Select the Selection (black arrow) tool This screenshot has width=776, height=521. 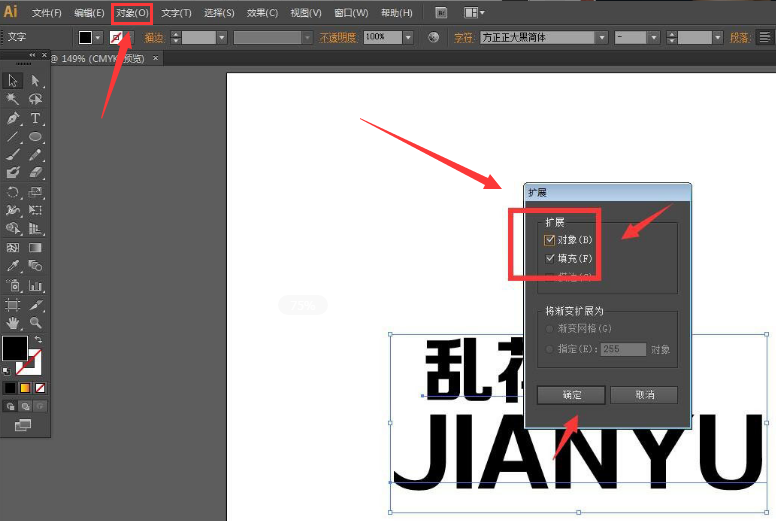(x=13, y=80)
